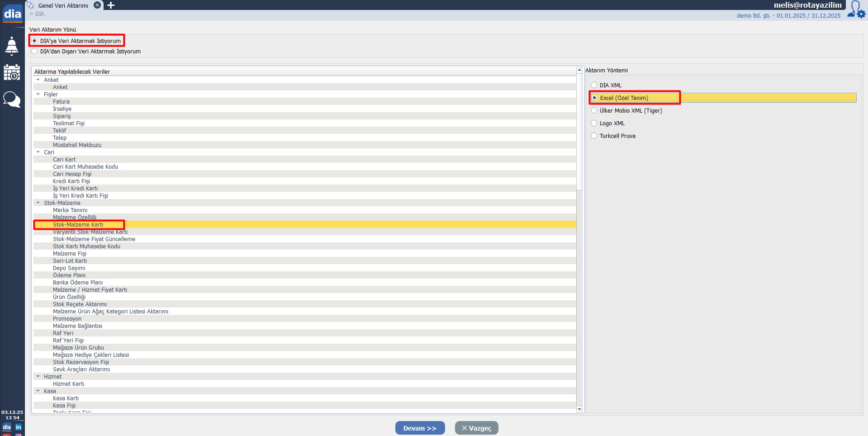Collapse the Cari tree group
Screen dimensions: 868x436
tap(38, 152)
